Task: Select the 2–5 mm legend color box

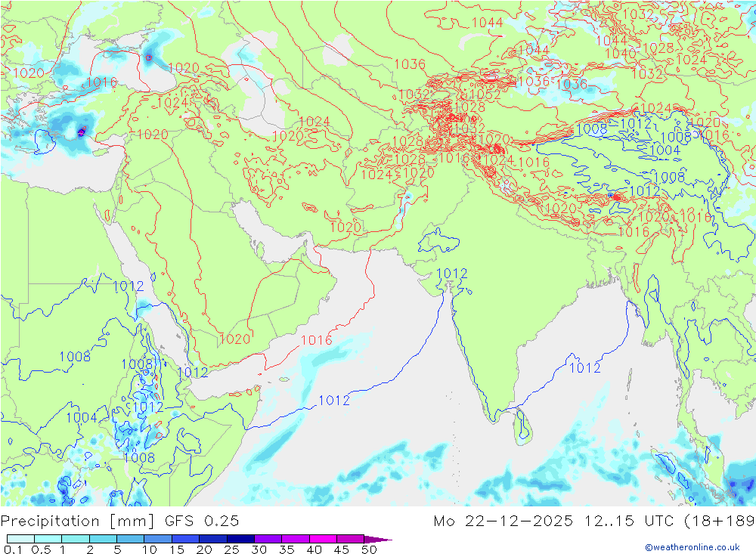Action: [103, 539]
